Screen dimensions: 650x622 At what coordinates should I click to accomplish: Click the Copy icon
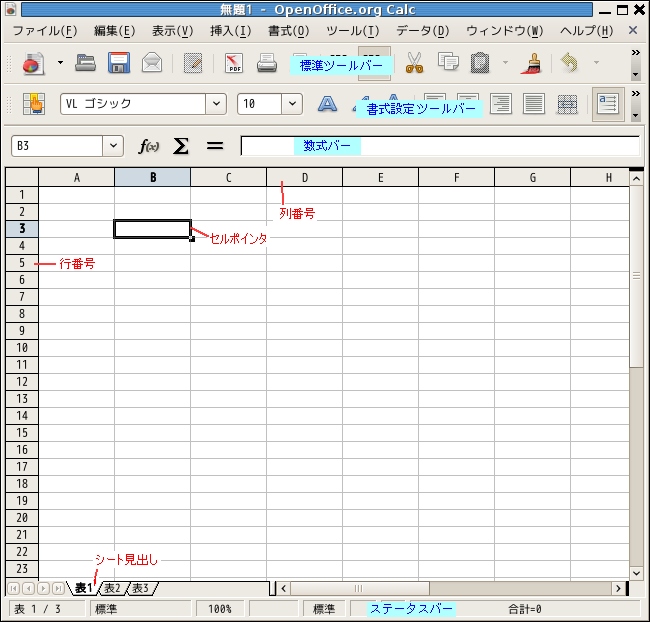tap(449, 62)
